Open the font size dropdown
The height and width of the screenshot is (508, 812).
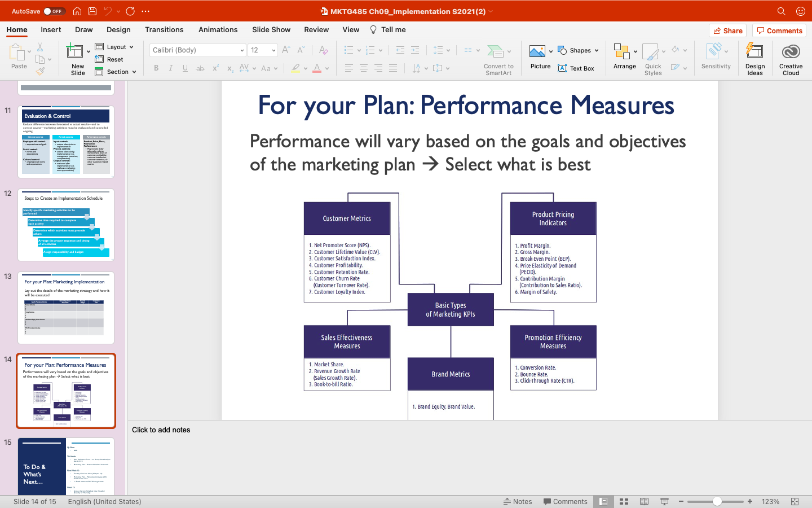[273, 50]
